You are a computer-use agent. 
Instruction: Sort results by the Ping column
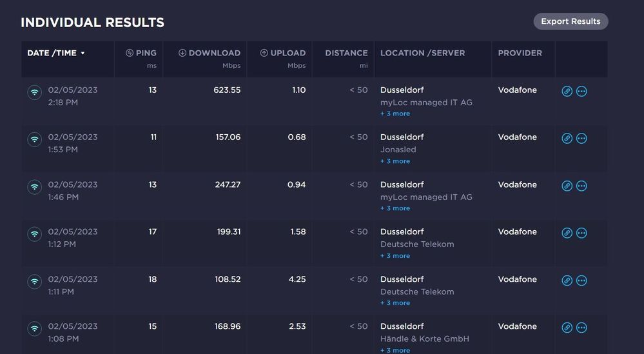[x=141, y=53]
